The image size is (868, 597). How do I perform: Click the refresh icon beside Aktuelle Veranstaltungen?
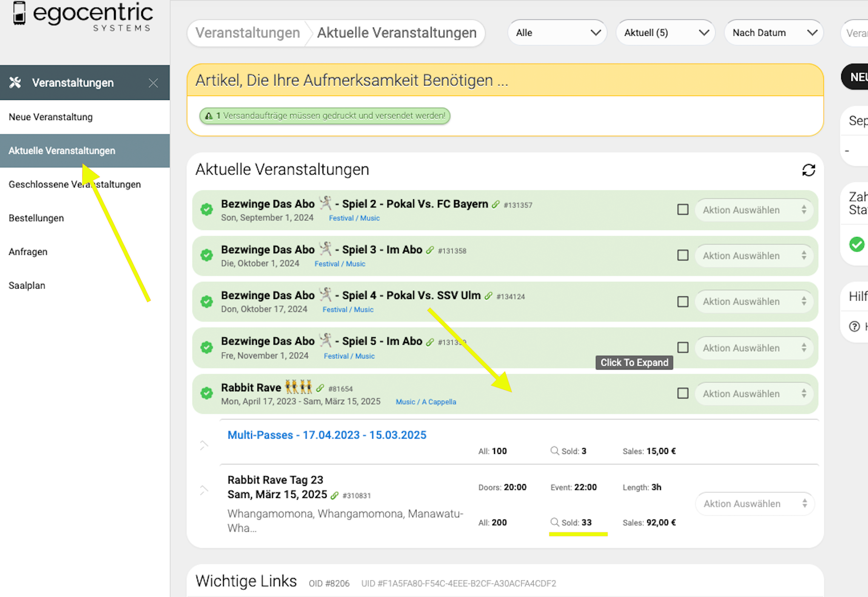pos(808,170)
